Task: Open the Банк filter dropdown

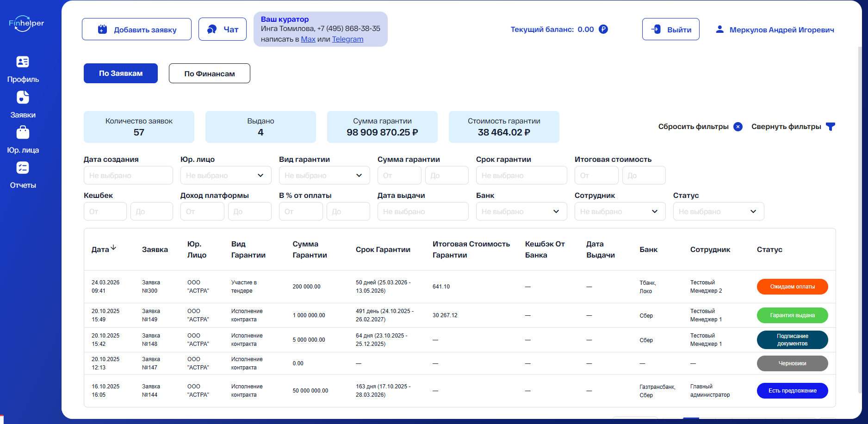Action: click(x=521, y=211)
